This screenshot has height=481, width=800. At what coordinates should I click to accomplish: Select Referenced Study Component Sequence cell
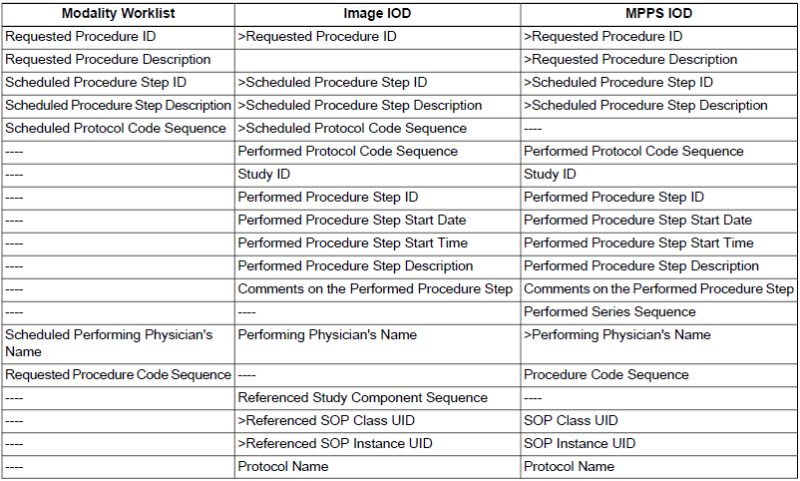pos(363,398)
